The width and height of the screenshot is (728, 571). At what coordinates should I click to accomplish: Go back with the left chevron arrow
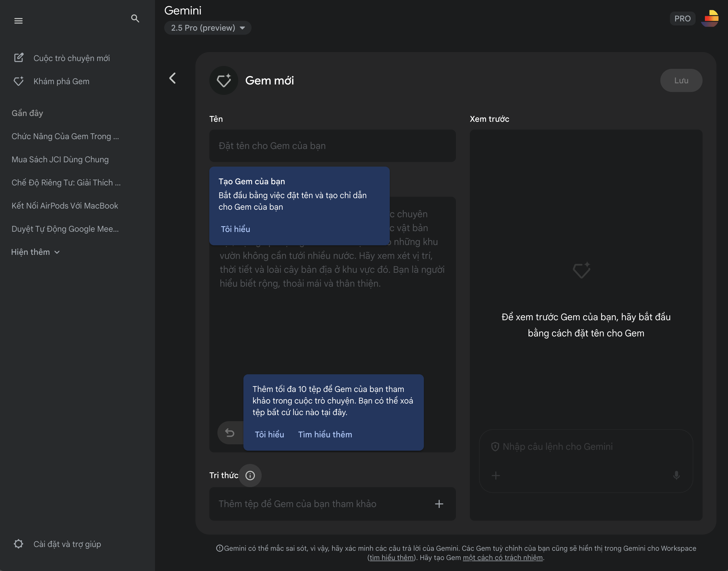(172, 78)
